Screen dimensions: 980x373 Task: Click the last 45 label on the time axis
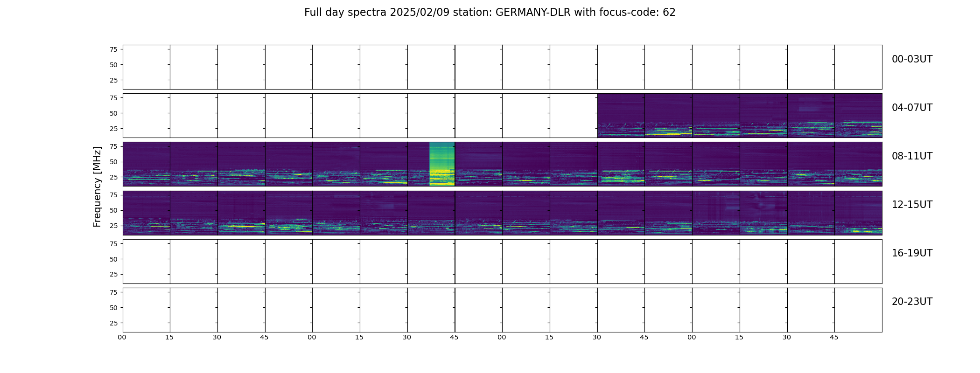tap(834, 337)
